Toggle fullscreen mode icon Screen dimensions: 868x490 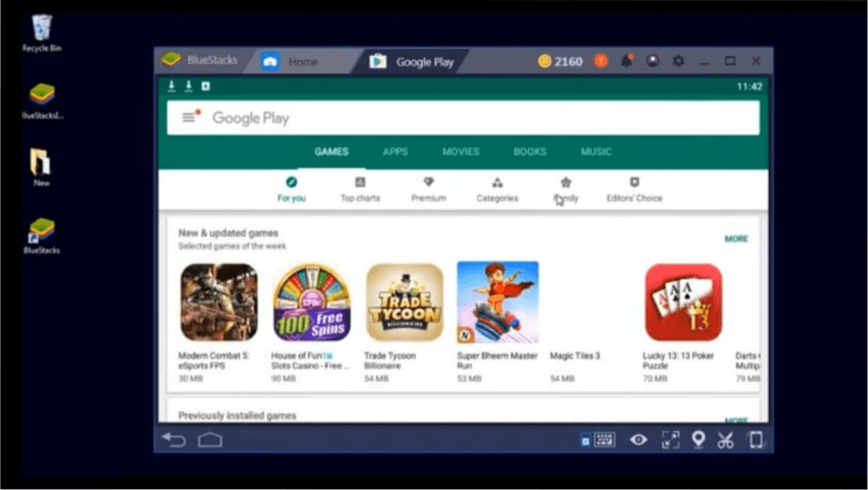[x=671, y=440]
